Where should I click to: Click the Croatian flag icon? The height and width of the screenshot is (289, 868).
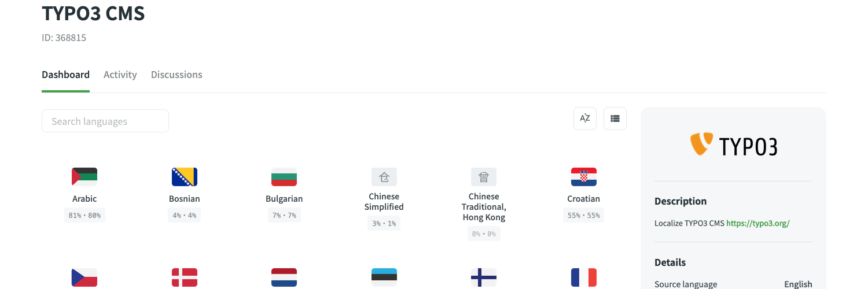584,176
